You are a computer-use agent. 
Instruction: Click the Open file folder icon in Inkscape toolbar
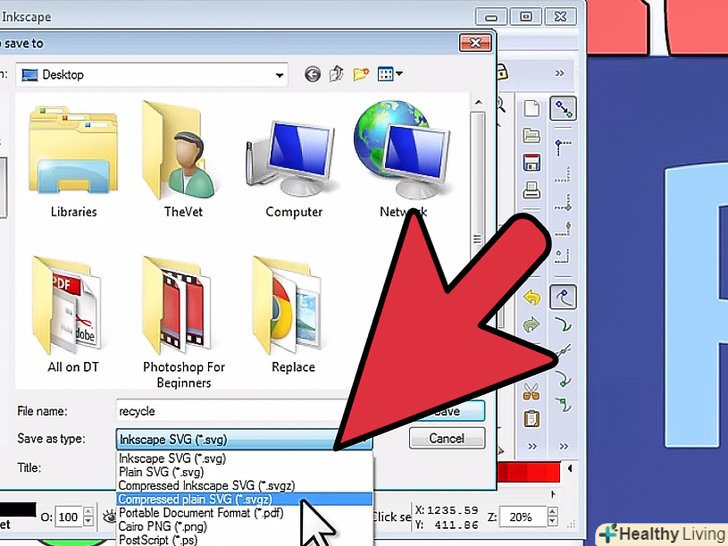(532, 135)
